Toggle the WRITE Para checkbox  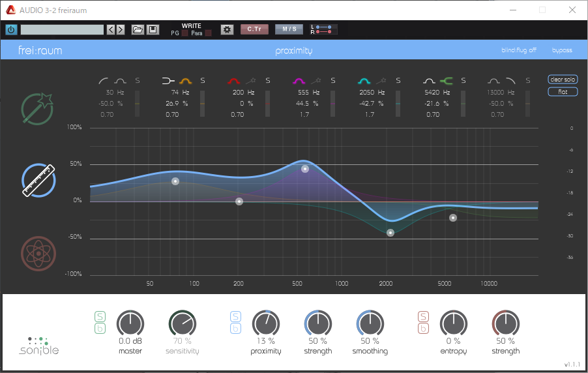209,33
